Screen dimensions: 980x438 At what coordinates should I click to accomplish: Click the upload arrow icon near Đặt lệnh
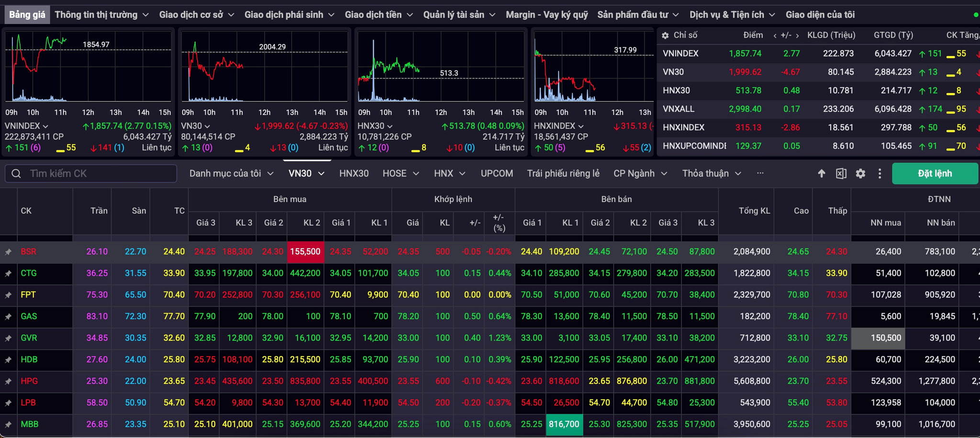(x=822, y=173)
